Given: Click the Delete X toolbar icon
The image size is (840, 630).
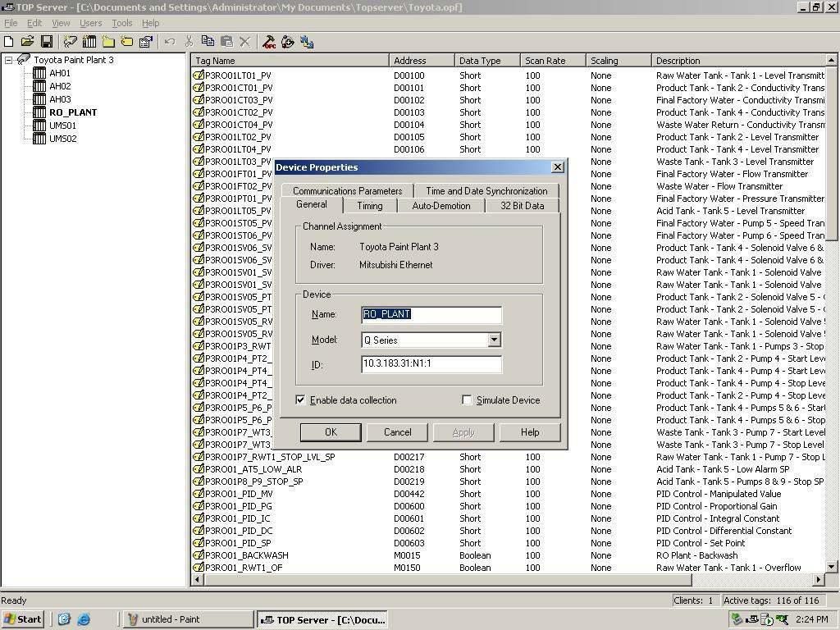Looking at the screenshot, I should pyautogui.click(x=244, y=41).
